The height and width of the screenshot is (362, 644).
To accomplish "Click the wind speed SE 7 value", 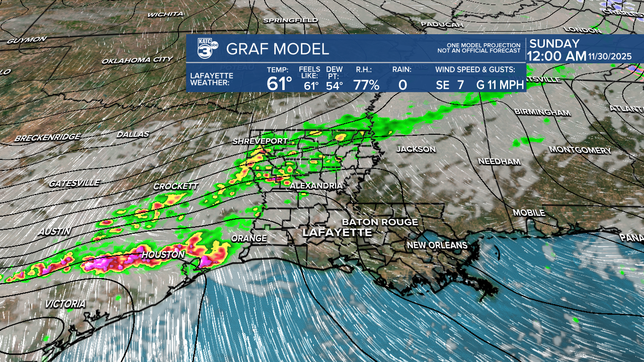I will [450, 85].
